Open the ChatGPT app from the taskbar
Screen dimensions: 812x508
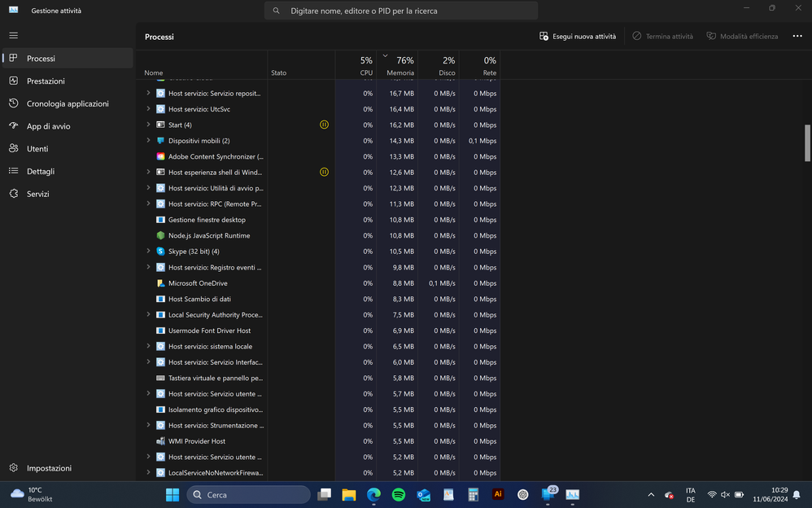coord(523,494)
